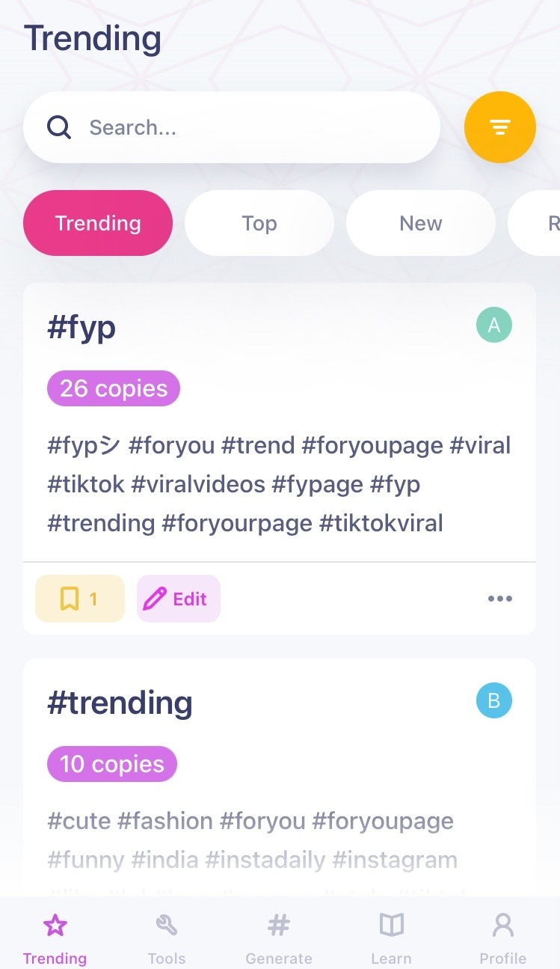Select the Trending filter pill
Image resolution: width=560 pixels, height=969 pixels.
(x=98, y=223)
